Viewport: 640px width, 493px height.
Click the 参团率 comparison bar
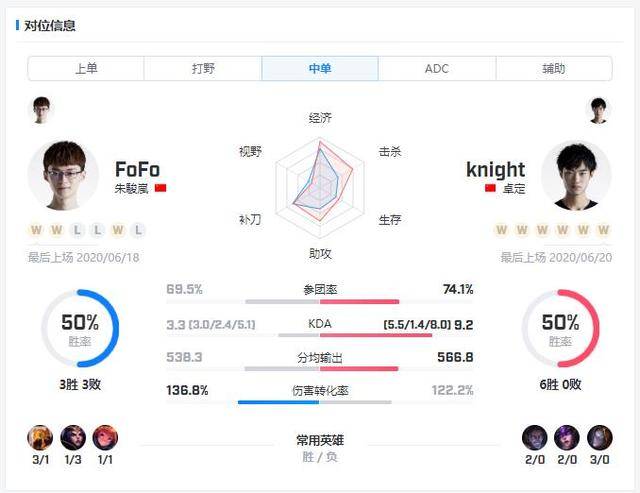(320, 301)
